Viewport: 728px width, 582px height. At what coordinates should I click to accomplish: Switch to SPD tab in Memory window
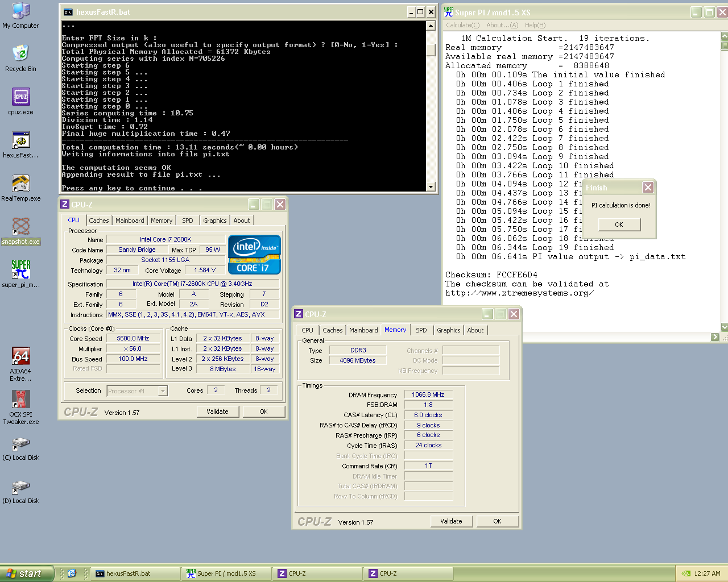pos(421,330)
